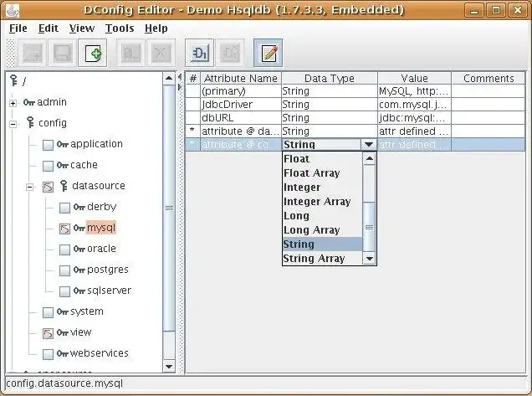Toggle the pencil-and-notepad edit mode button
The image size is (532, 396).
(x=268, y=53)
